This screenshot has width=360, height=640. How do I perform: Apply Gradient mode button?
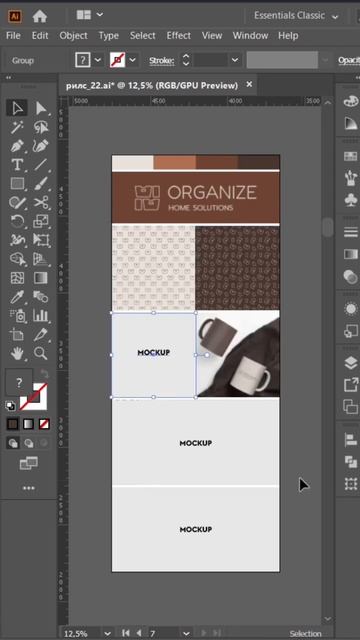coord(29,424)
